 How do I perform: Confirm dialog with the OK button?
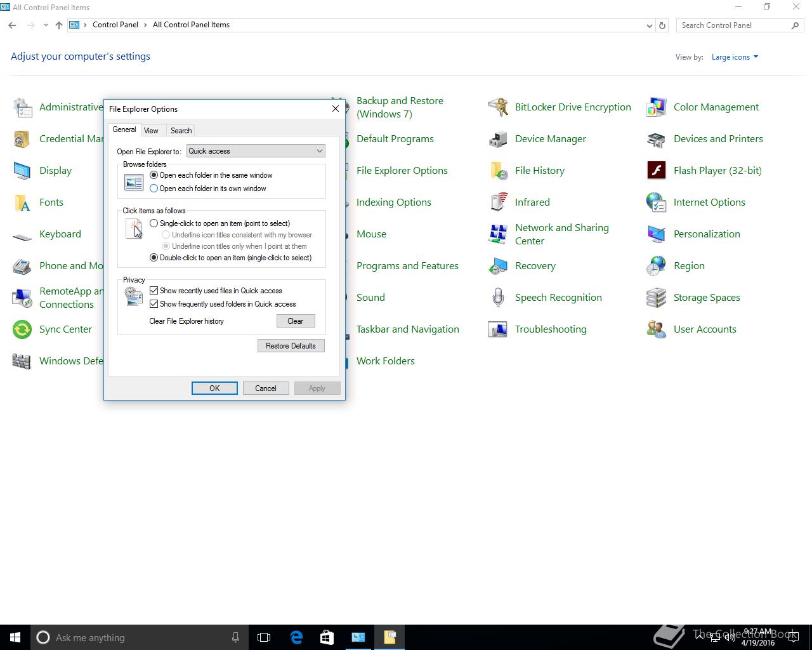coord(214,388)
